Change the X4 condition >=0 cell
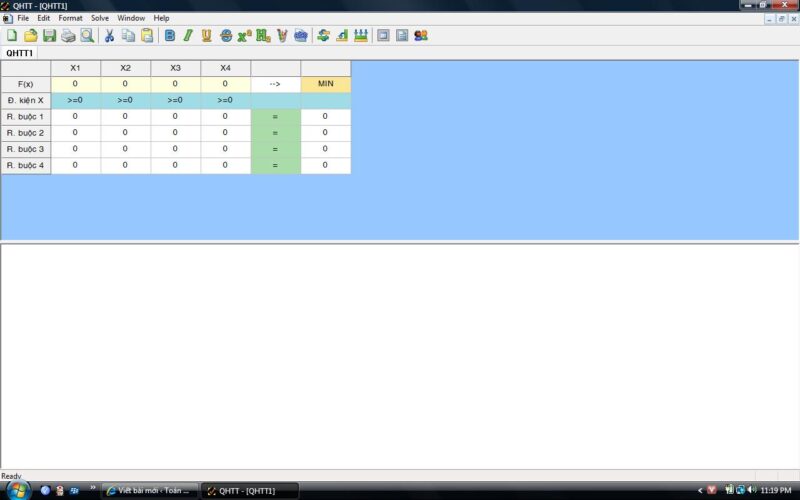800x500 pixels. (x=225, y=100)
